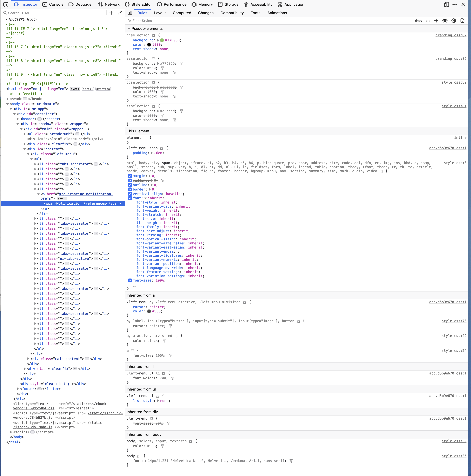Click the add new node plus icon
Image resolution: width=471 pixels, height=476 pixels.
pos(111,13)
